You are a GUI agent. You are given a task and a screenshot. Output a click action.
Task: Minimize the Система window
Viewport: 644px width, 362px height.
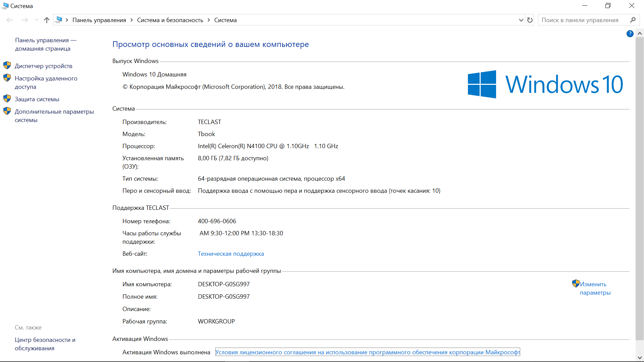[585, 6]
